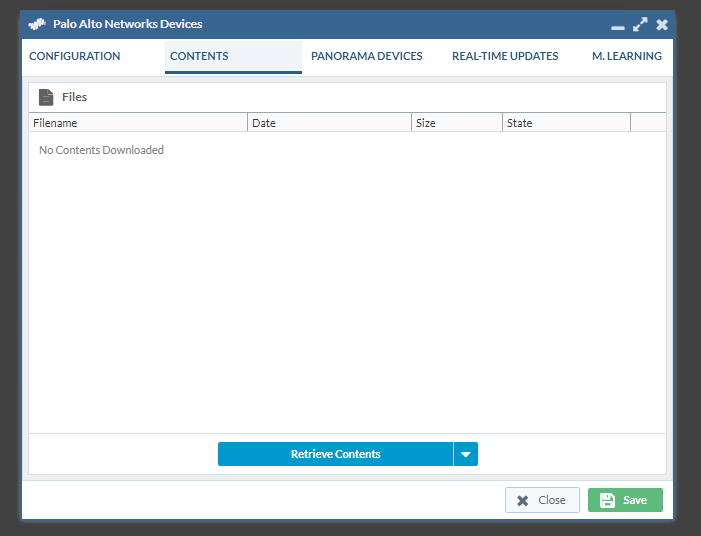
Task: Go to Real-Time Updates tab
Action: 505,56
